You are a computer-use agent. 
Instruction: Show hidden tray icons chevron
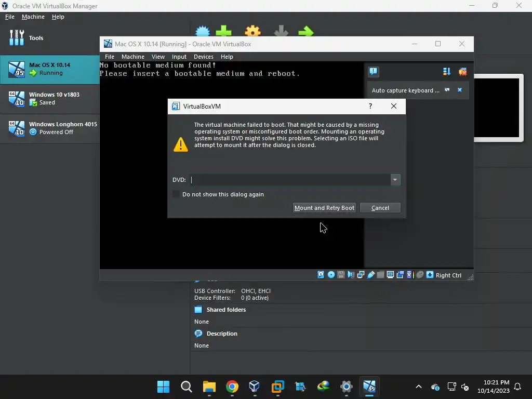tap(419, 387)
